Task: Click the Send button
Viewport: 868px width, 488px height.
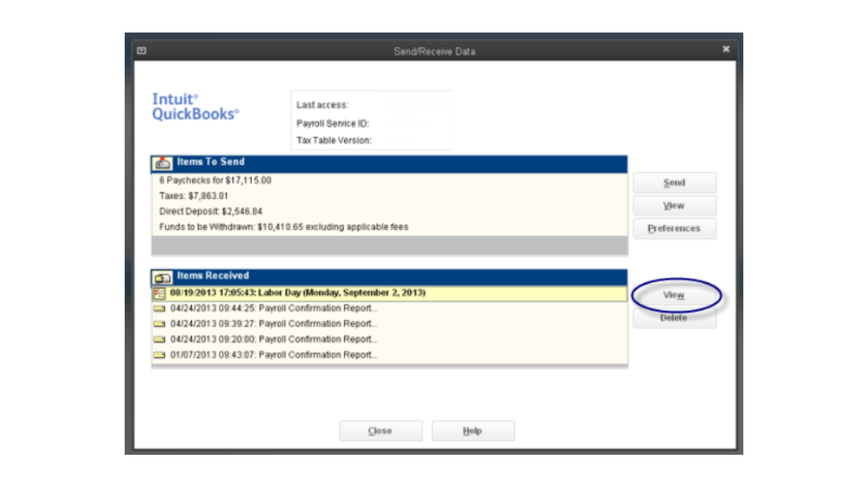Action: point(674,182)
